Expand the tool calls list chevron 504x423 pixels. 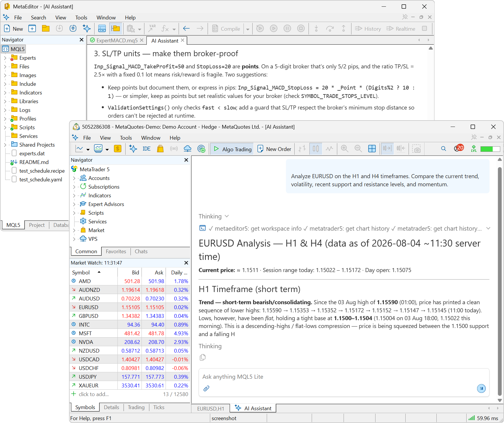tap(488, 228)
